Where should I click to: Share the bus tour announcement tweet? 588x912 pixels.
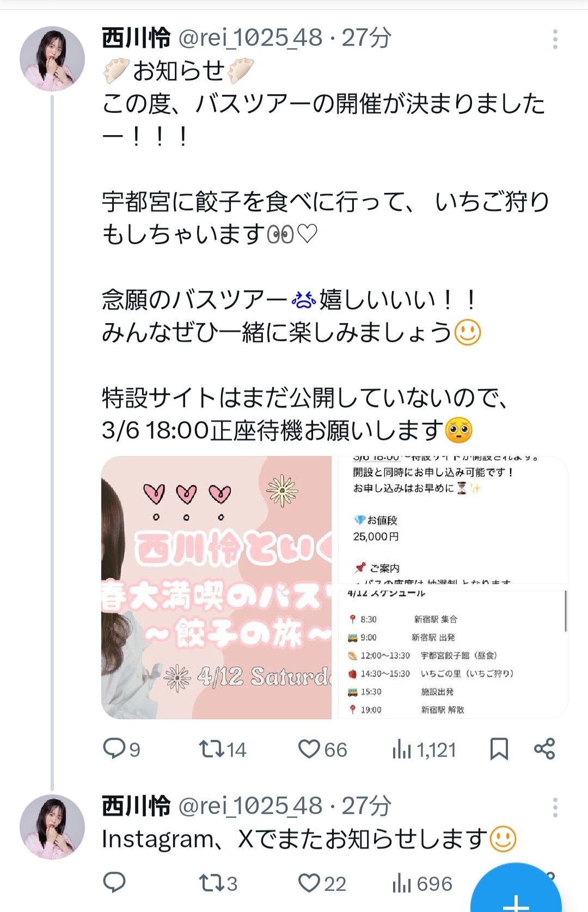544,749
